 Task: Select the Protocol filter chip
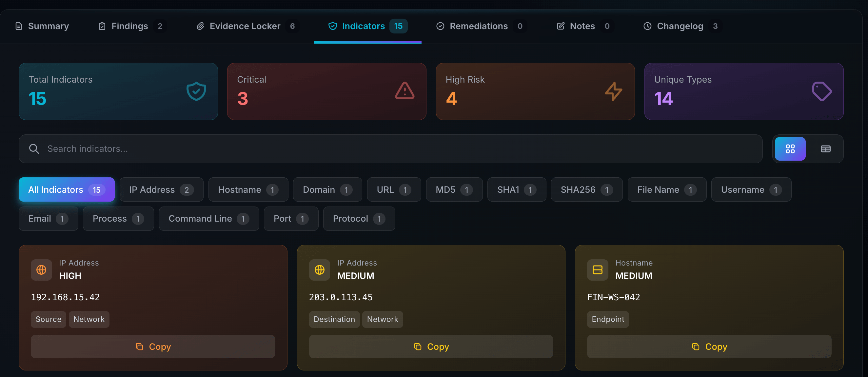coord(359,218)
